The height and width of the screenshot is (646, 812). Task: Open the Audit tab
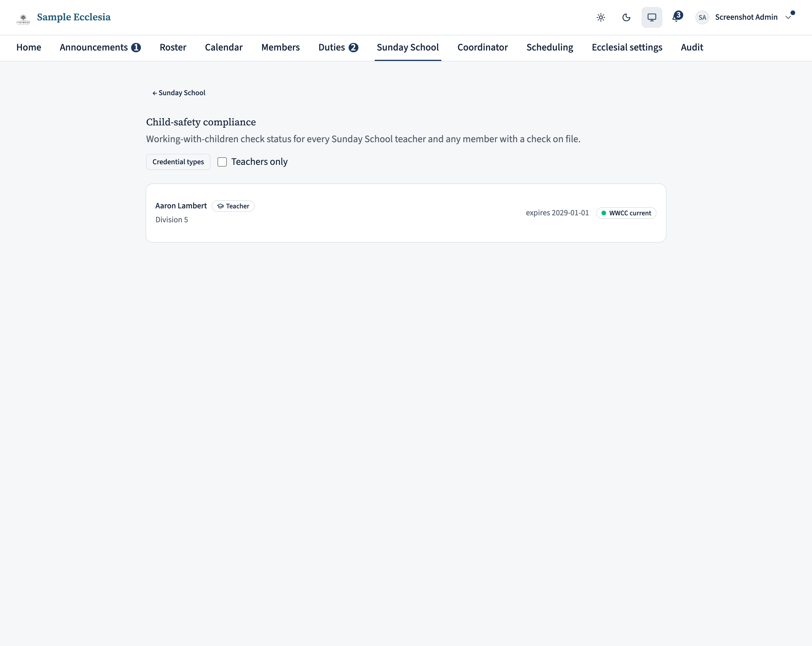(692, 47)
